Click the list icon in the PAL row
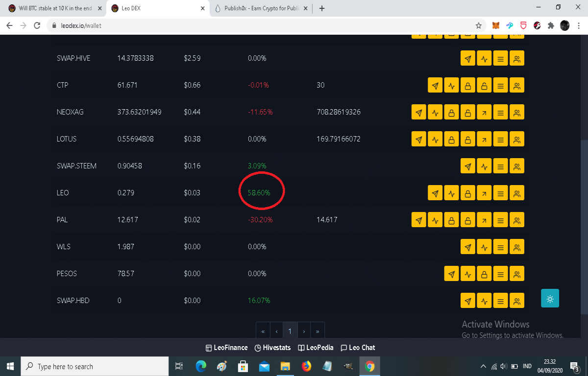This screenshot has height=376, width=588. pos(500,220)
